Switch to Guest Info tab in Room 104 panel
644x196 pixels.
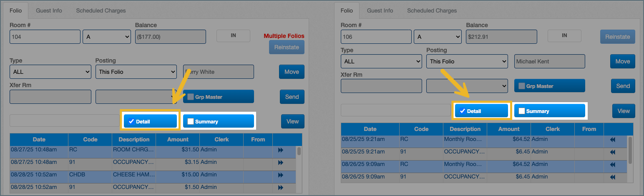click(x=49, y=10)
